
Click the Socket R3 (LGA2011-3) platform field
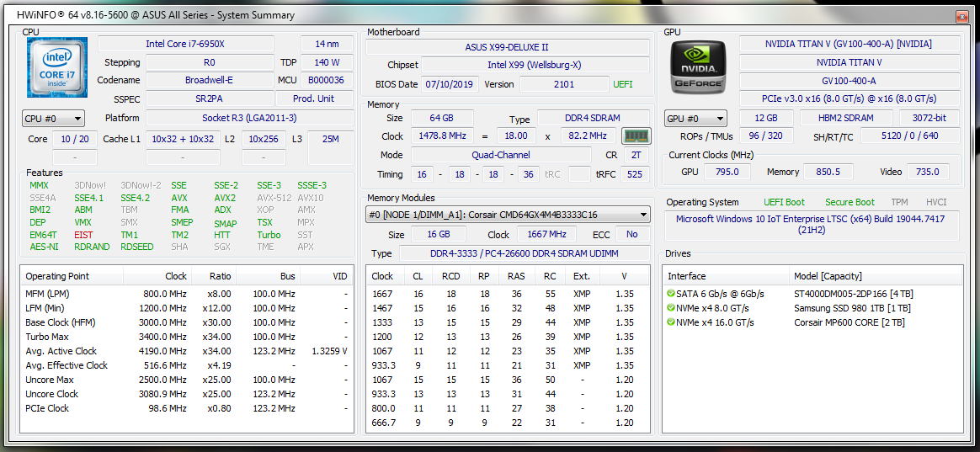point(249,118)
